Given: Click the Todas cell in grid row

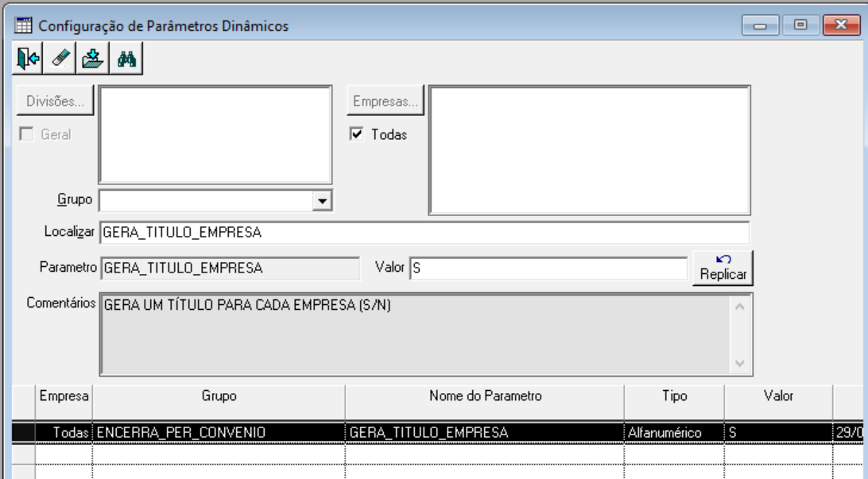Looking at the screenshot, I should (64, 433).
